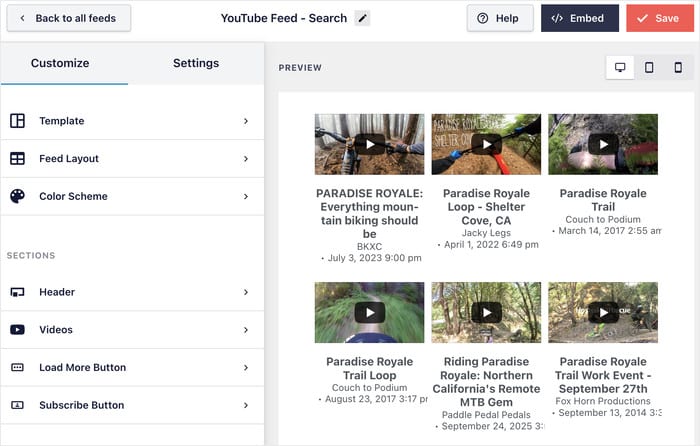Image resolution: width=700 pixels, height=446 pixels.
Task: Click the Feed Layout grid icon
Action: click(17, 159)
